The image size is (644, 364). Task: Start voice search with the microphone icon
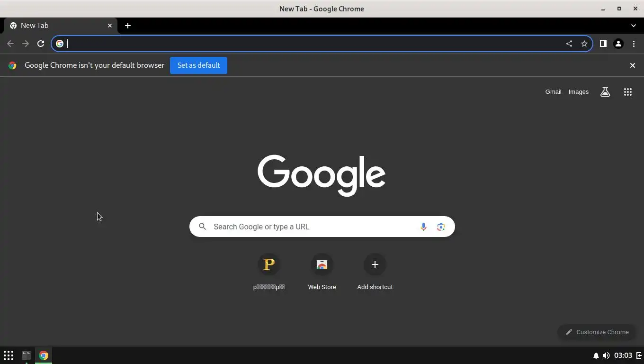[x=423, y=227]
